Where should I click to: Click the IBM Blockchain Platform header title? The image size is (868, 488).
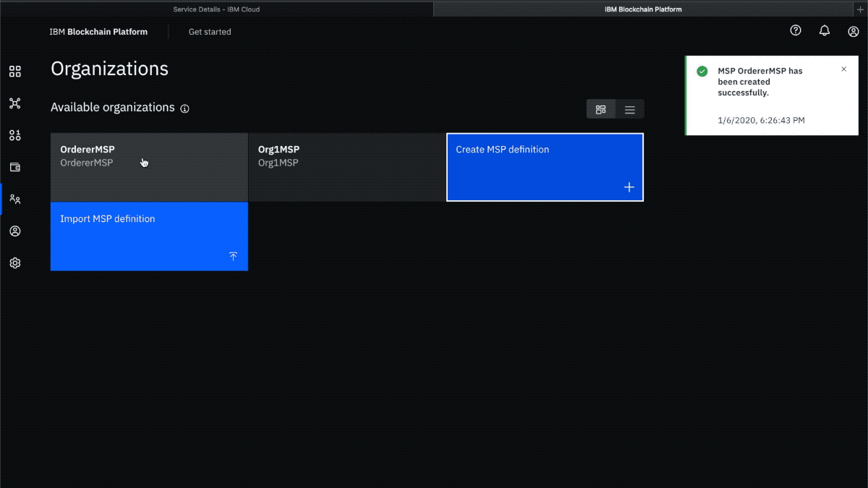point(98,32)
